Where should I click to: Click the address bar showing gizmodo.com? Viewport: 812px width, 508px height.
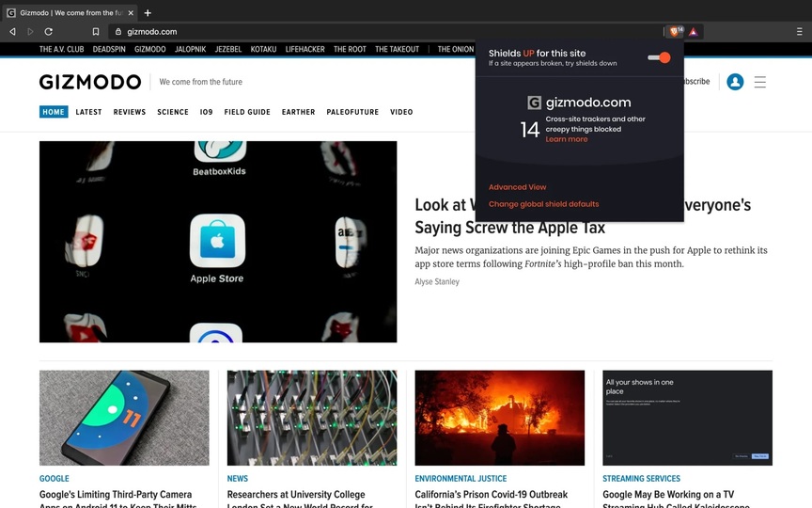(386, 32)
